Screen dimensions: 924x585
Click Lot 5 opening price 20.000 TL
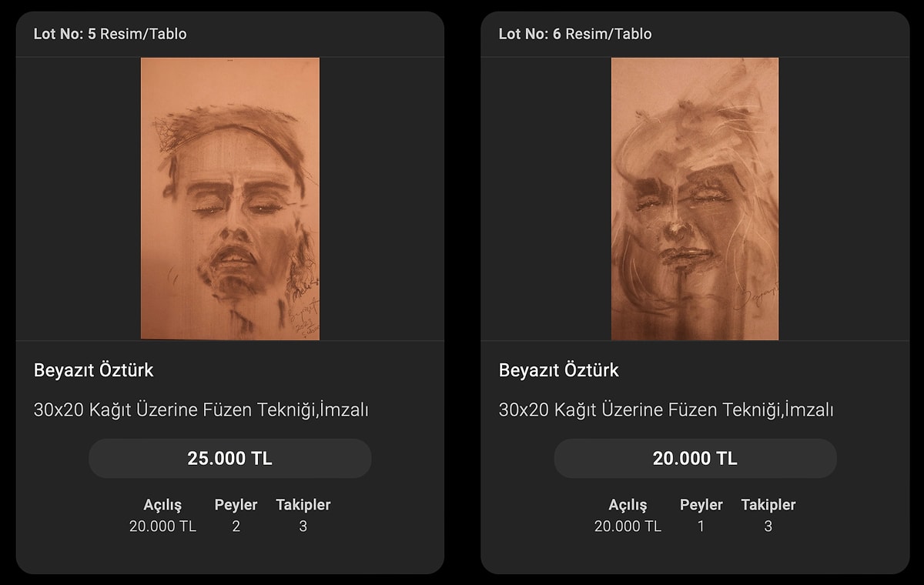(162, 526)
